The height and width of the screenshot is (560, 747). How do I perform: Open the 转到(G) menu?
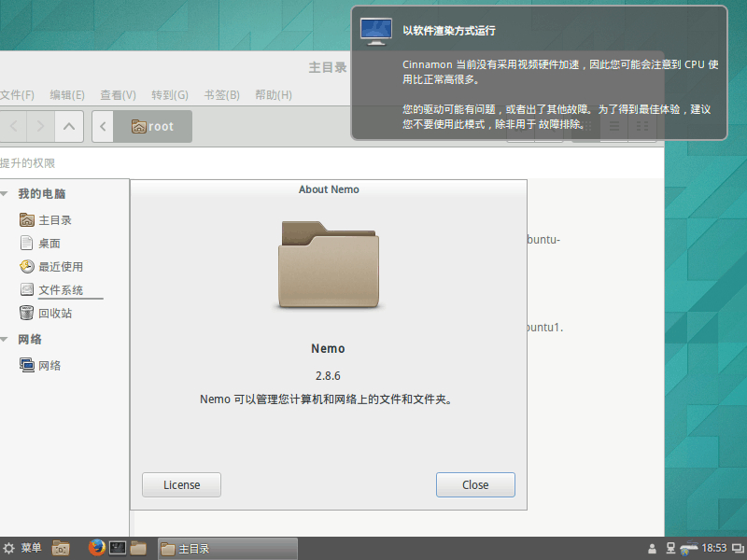coord(170,95)
